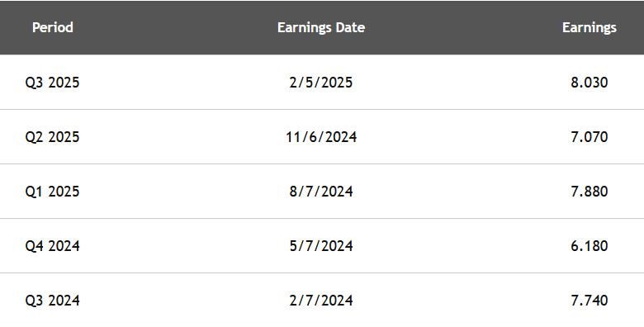Click empty space between Q2 2025 and 11/6/2024
Screen dimensions: 644x327
(x=182, y=137)
